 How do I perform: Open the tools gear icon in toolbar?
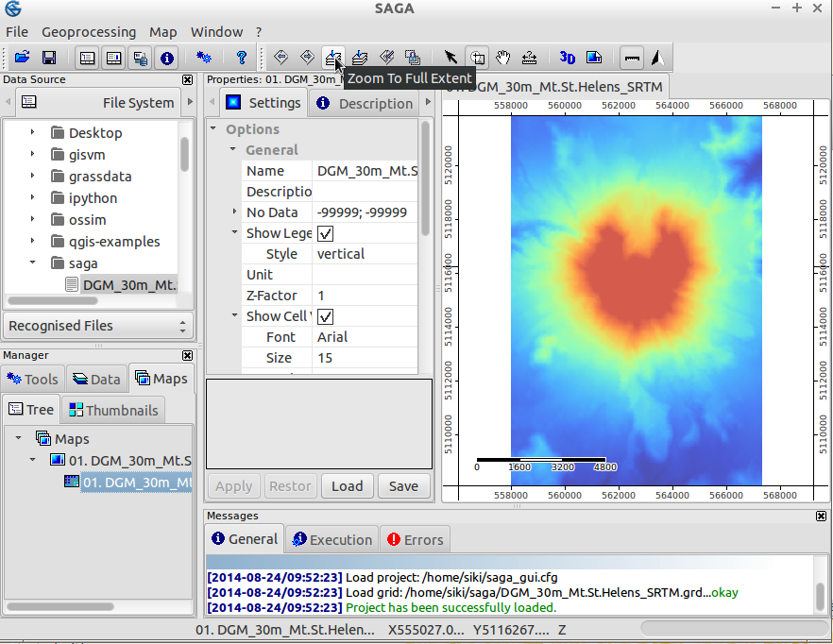203,57
